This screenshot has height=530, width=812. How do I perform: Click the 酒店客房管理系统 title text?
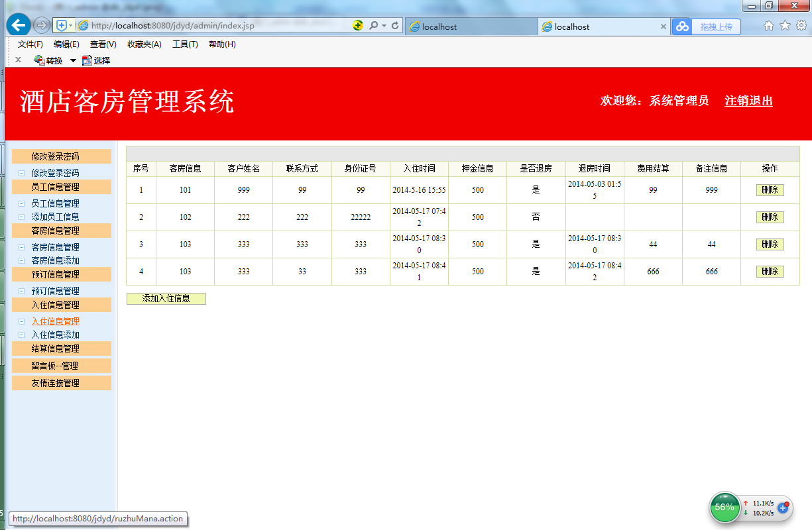click(127, 102)
